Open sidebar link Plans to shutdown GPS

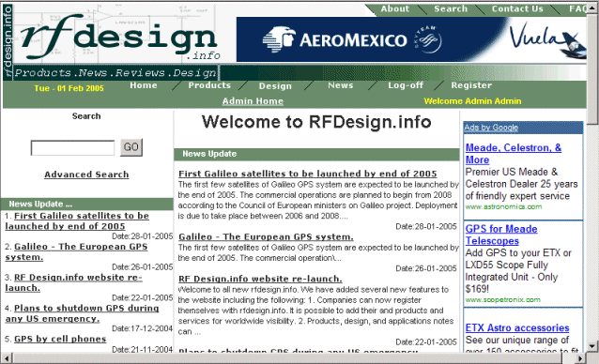coord(82,313)
